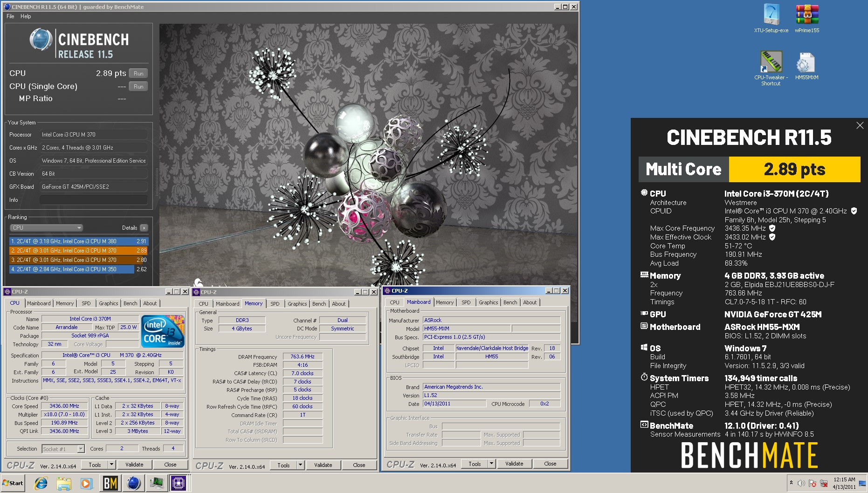Screen dimensions: 868x493
Task: Close the BenchMate result panel with X
Action: (860, 125)
